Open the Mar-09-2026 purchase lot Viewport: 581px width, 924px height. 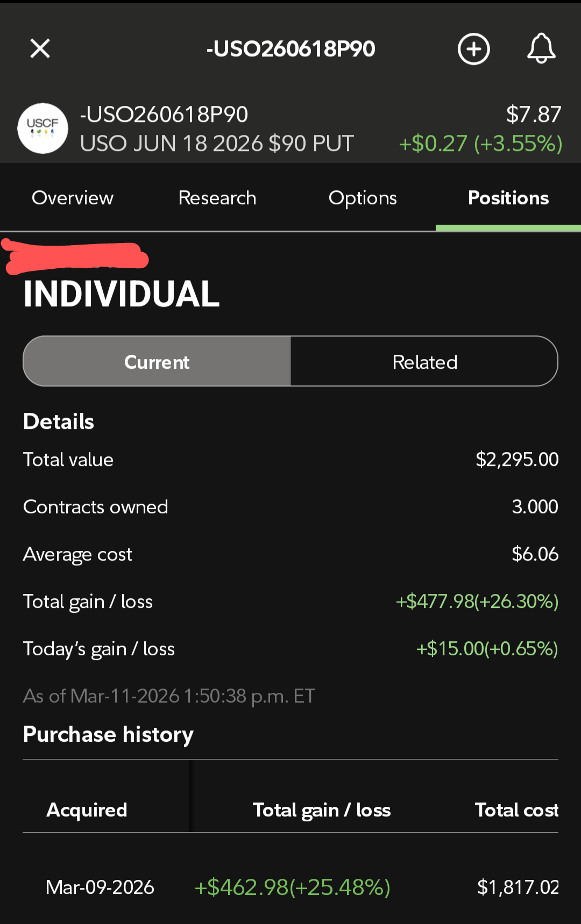point(290,887)
